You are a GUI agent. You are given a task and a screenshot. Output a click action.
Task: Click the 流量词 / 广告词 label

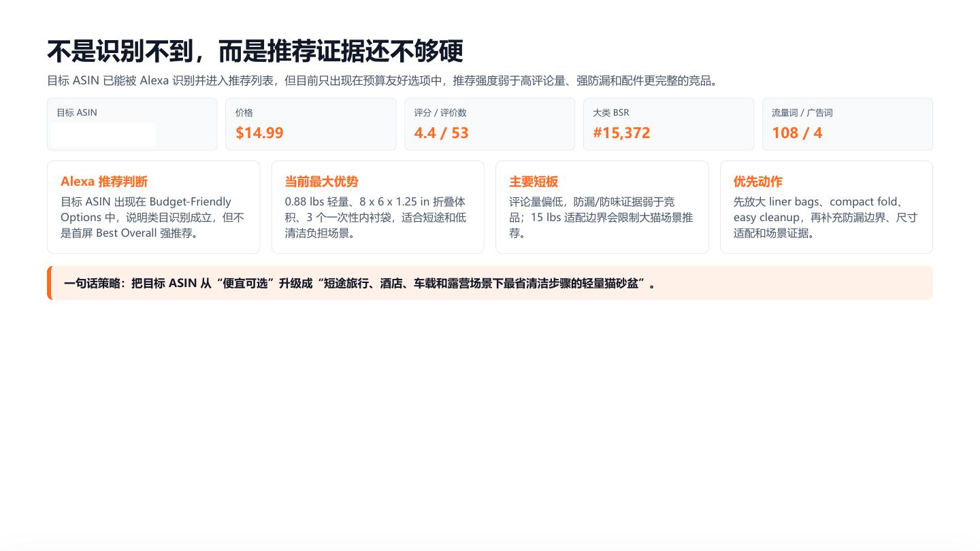(802, 113)
